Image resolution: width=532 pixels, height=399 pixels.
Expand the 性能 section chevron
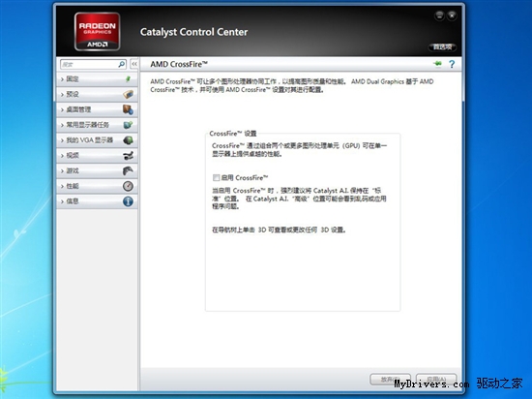(62, 186)
